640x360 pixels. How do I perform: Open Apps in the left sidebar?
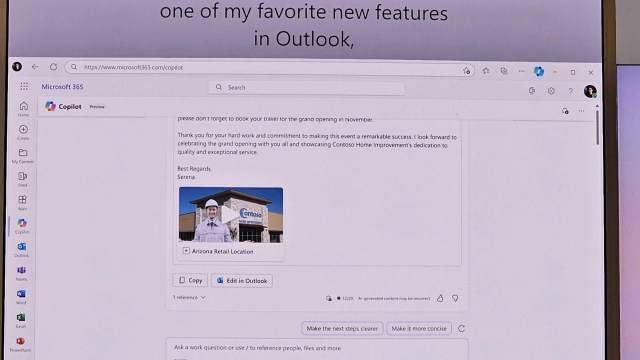pos(22,202)
